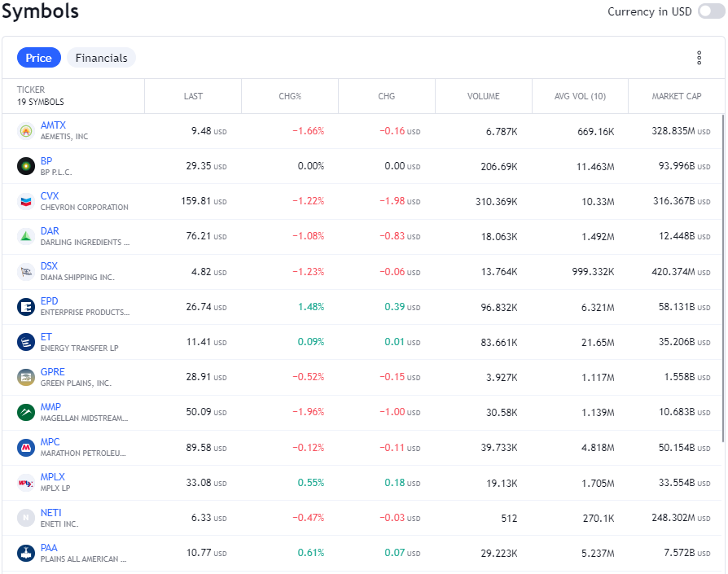Open the PAA ticker link
The height and width of the screenshot is (574, 728).
point(49,548)
